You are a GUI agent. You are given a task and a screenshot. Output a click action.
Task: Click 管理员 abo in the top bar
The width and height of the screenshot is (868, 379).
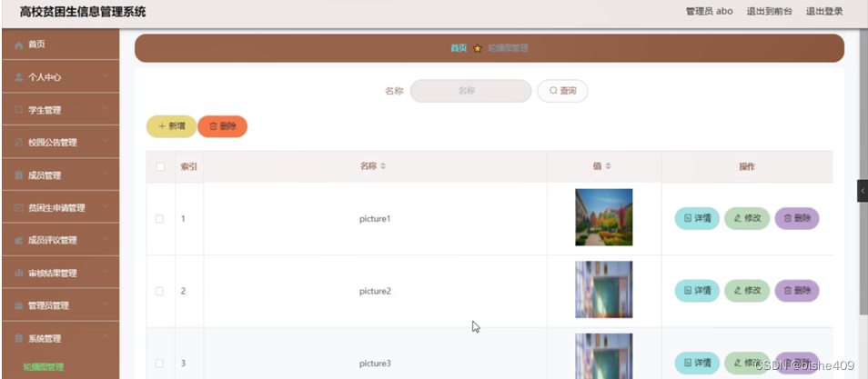pos(709,11)
